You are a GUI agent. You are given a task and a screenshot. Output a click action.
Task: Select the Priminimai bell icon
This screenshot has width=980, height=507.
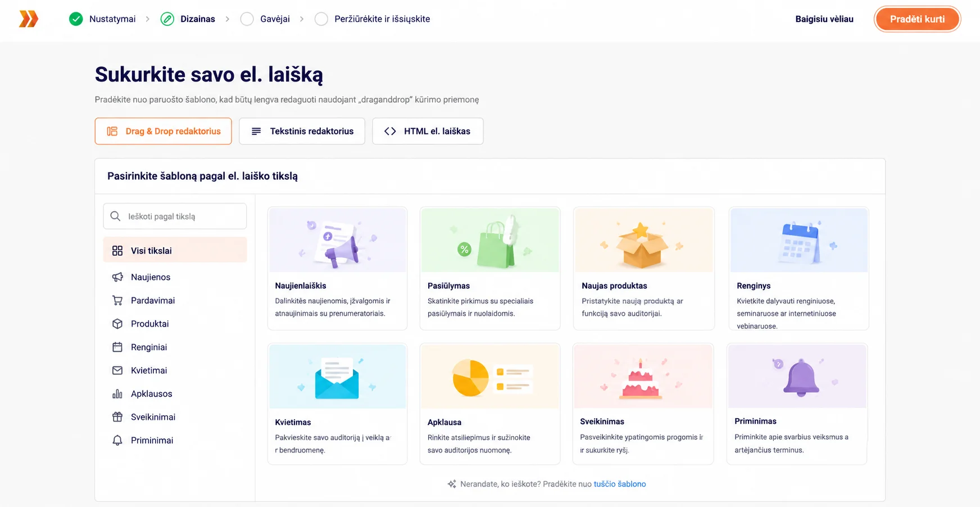click(117, 441)
